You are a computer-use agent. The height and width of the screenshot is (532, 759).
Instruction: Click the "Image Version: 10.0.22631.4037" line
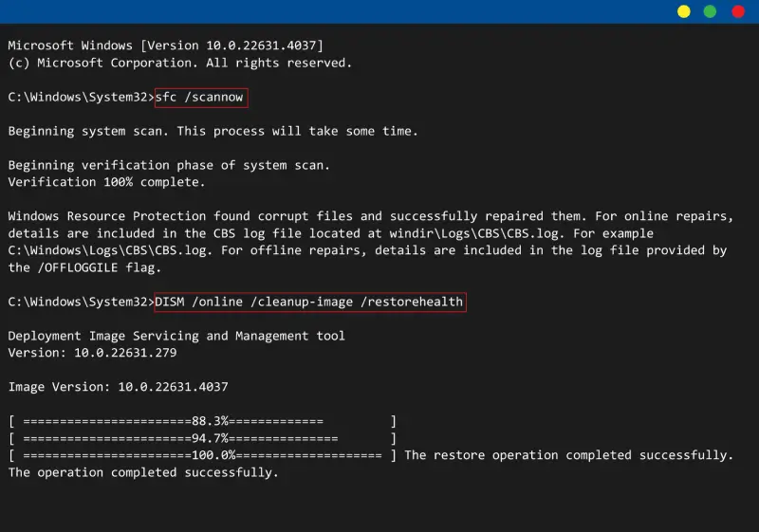click(x=118, y=387)
